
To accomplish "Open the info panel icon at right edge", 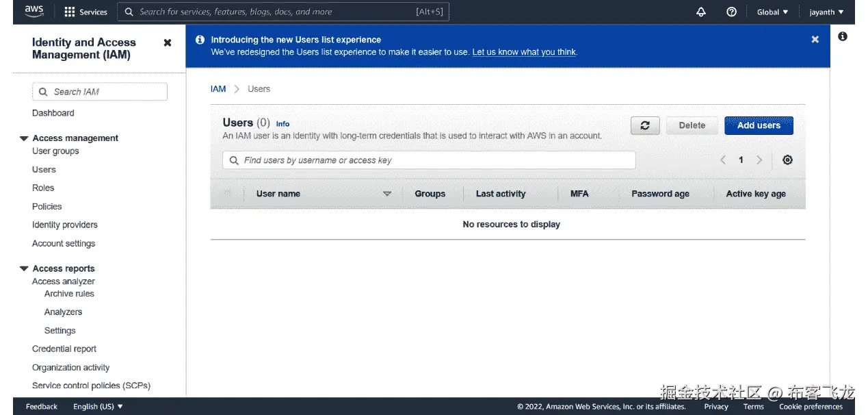I will pos(843,36).
